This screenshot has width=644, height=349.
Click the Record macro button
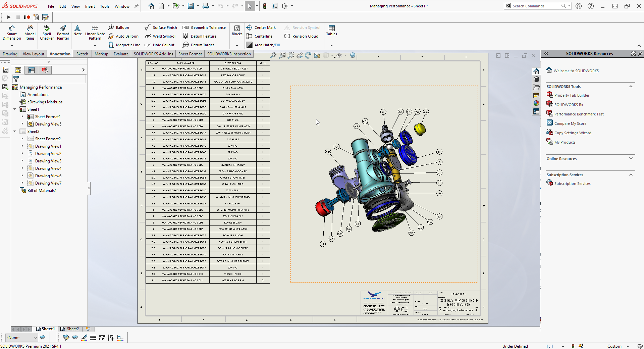point(27,17)
